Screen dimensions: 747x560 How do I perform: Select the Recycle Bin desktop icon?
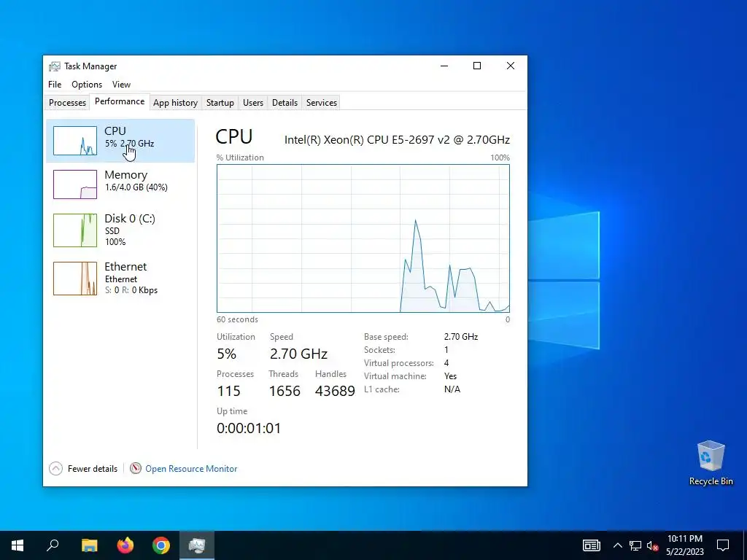point(711,463)
